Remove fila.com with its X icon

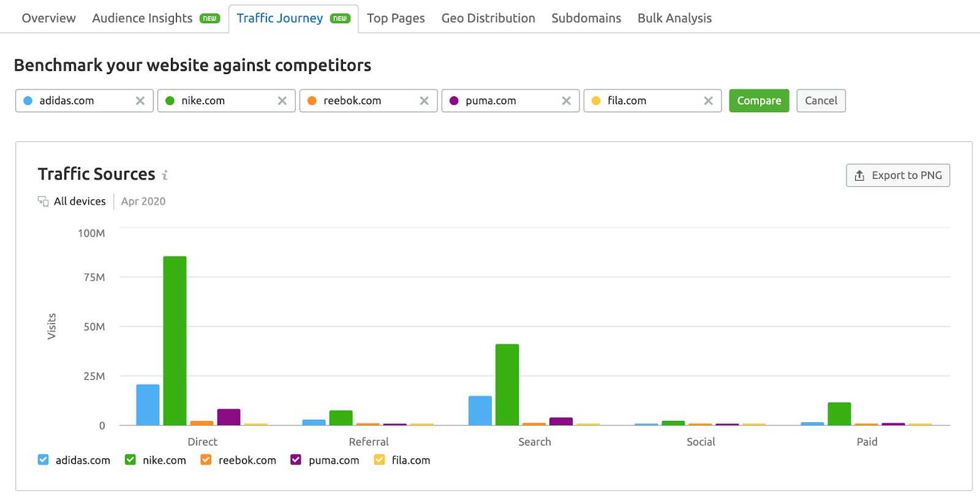pos(709,100)
